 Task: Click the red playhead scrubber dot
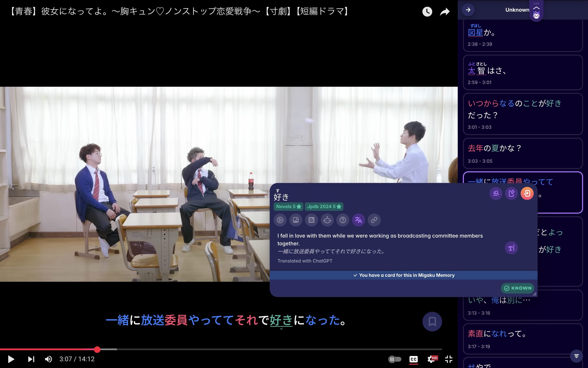(97, 349)
